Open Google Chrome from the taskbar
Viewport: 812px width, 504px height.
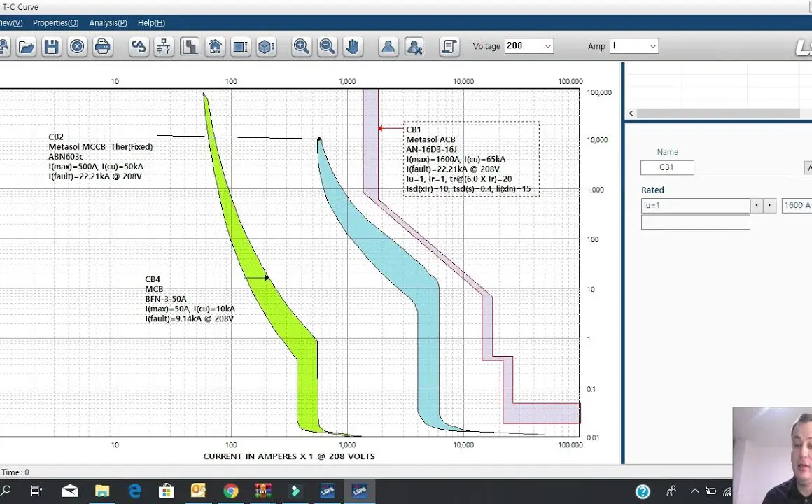231,491
